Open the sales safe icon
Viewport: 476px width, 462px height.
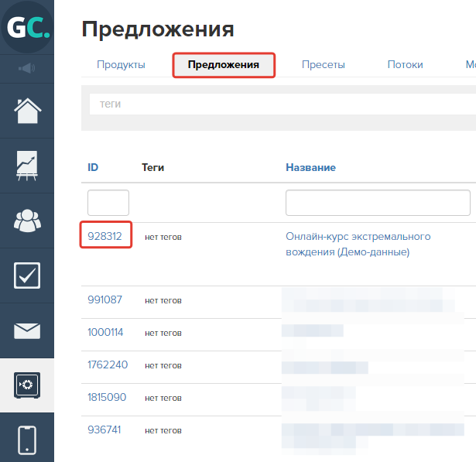[27, 385]
